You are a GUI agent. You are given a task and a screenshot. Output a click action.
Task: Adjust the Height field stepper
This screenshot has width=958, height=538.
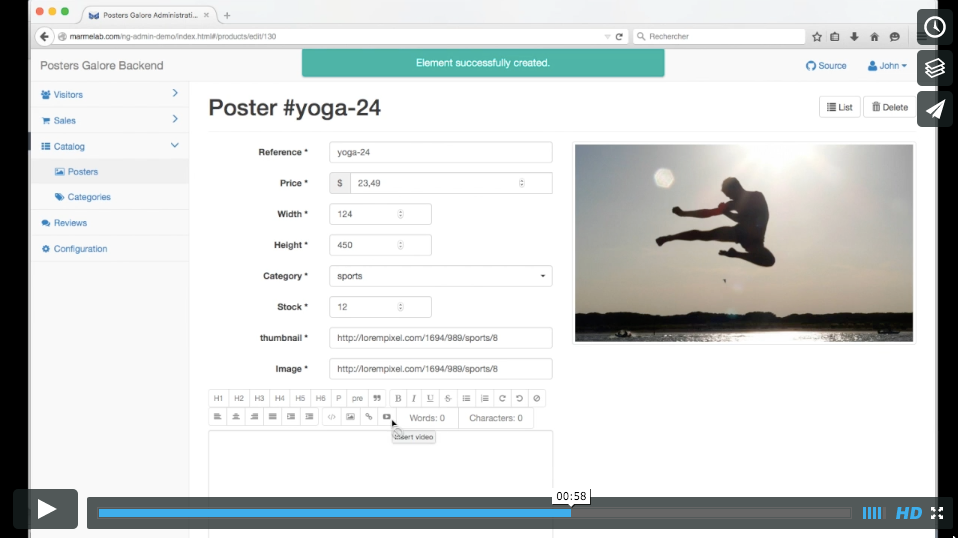tap(401, 245)
